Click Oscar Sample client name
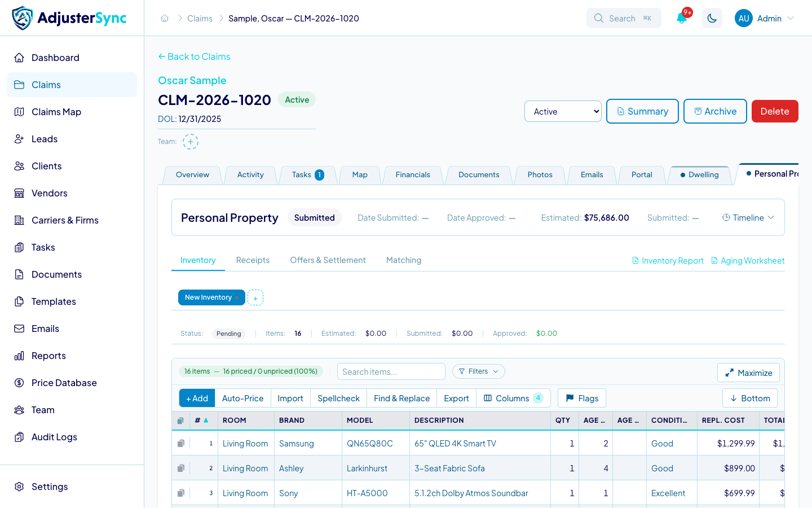This screenshot has height=508, width=812. (192, 81)
